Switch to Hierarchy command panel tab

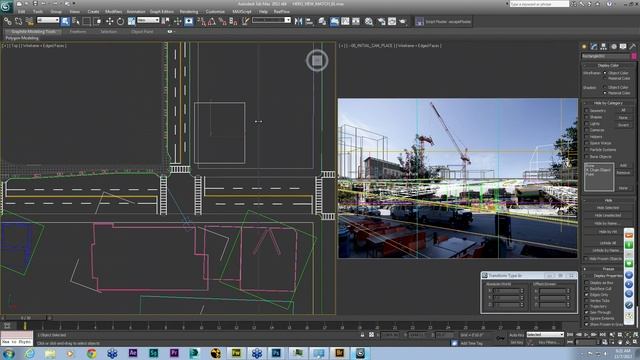coord(603,47)
